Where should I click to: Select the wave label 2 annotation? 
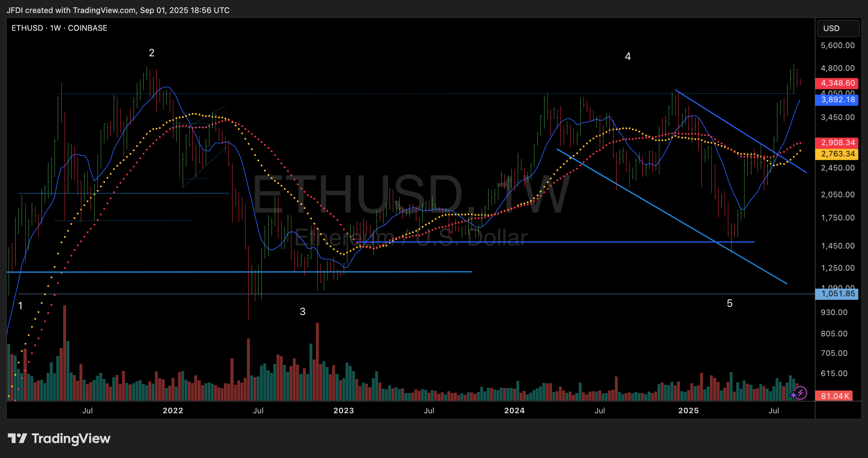click(152, 53)
